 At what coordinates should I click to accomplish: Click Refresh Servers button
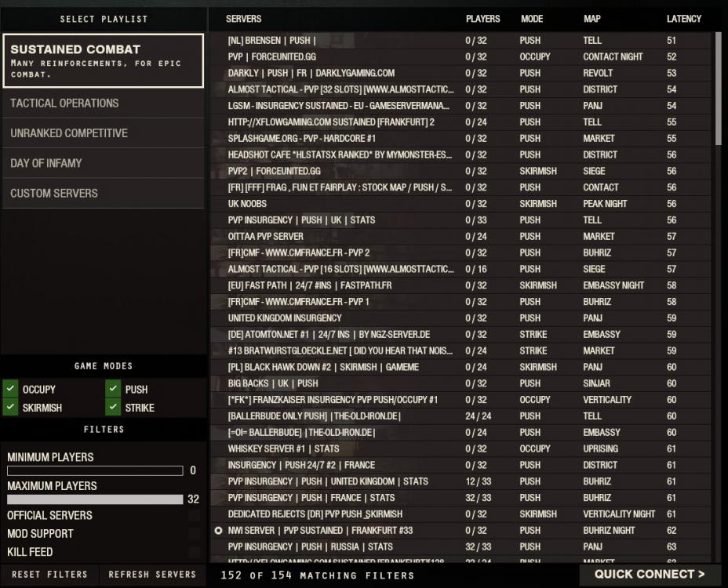coord(152,575)
